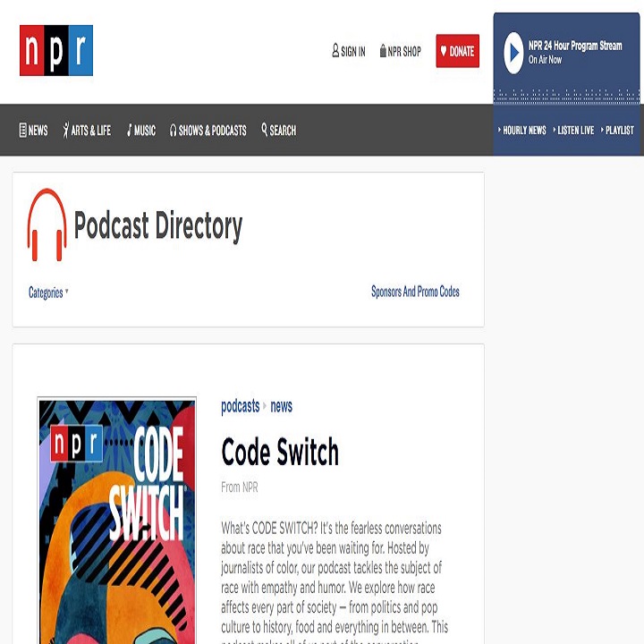Click the Music note icon
The height and width of the screenshot is (644, 644).
click(130, 131)
